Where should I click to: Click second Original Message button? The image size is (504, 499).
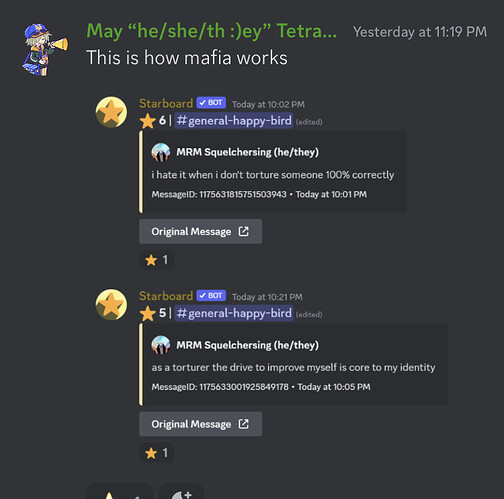click(x=201, y=424)
